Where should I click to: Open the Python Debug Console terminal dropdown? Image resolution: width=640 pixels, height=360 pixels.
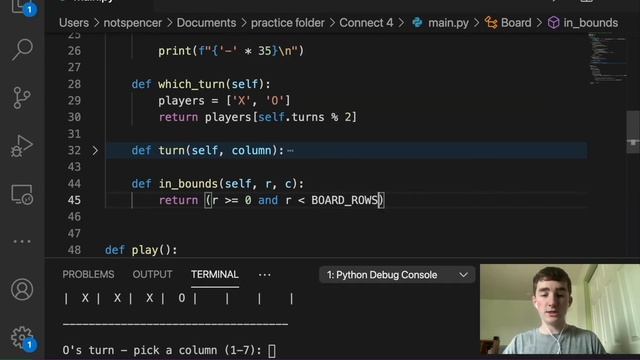pos(397,275)
